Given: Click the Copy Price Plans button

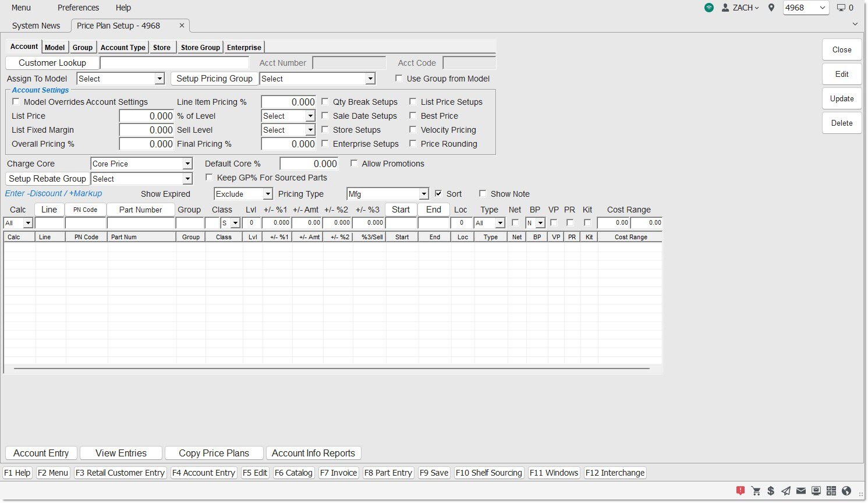Looking at the screenshot, I should point(214,453).
